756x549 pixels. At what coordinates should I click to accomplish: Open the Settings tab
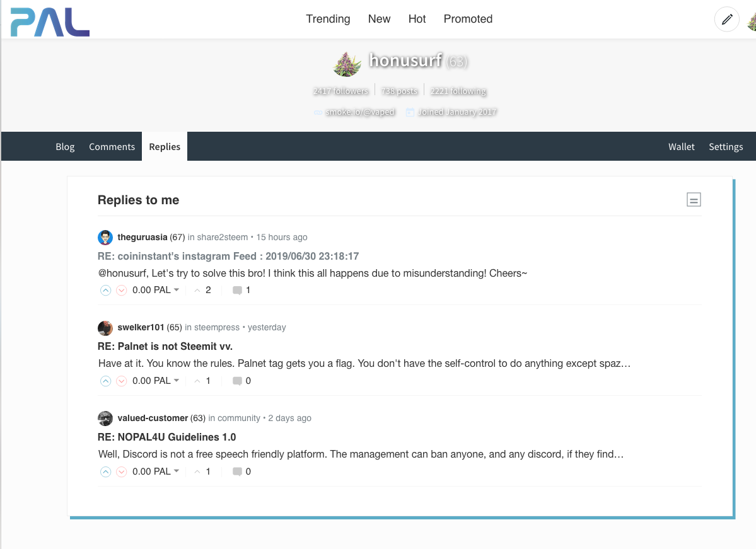pos(726,146)
